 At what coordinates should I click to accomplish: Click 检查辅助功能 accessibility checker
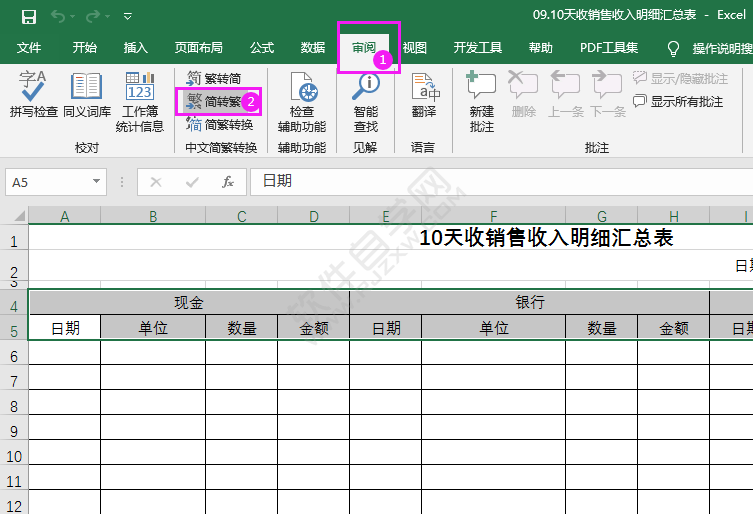(x=302, y=101)
